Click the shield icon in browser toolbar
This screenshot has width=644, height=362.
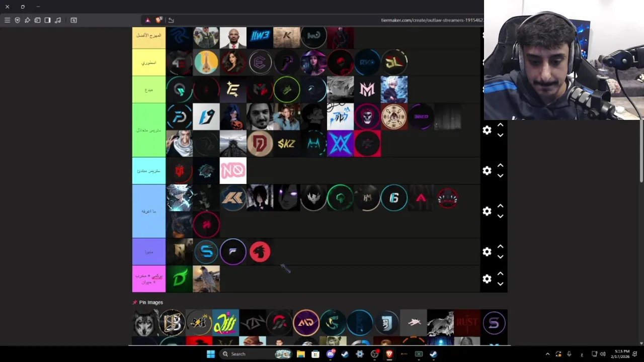coord(17,20)
